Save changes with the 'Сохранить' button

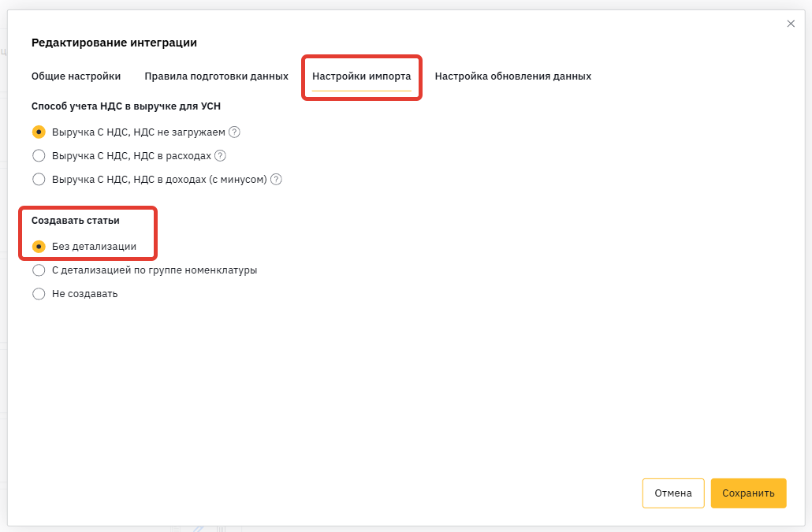coord(748,493)
